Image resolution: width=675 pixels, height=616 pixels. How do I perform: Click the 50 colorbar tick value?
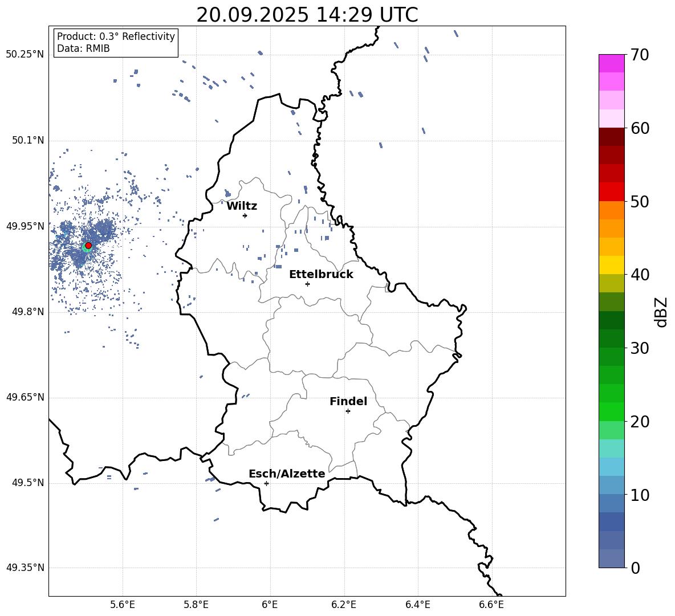pyautogui.click(x=640, y=201)
